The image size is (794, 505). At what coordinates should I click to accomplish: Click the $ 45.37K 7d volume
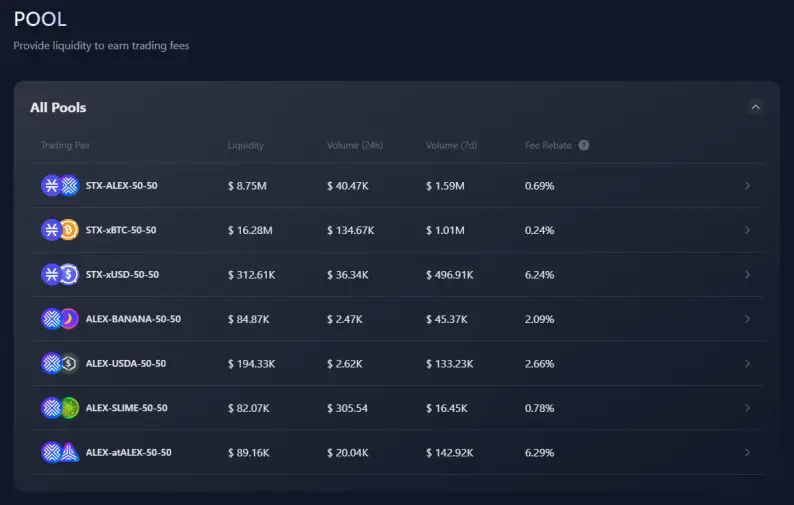(x=447, y=319)
